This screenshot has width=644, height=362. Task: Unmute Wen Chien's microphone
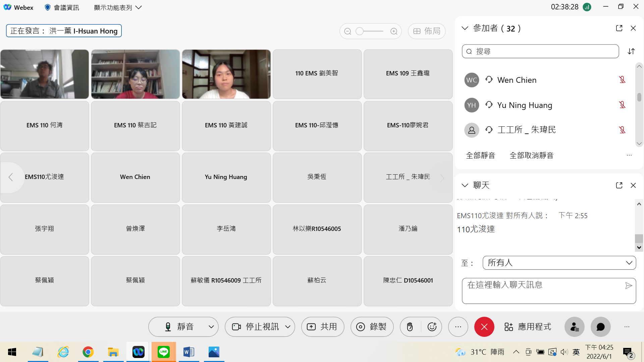[x=622, y=80]
